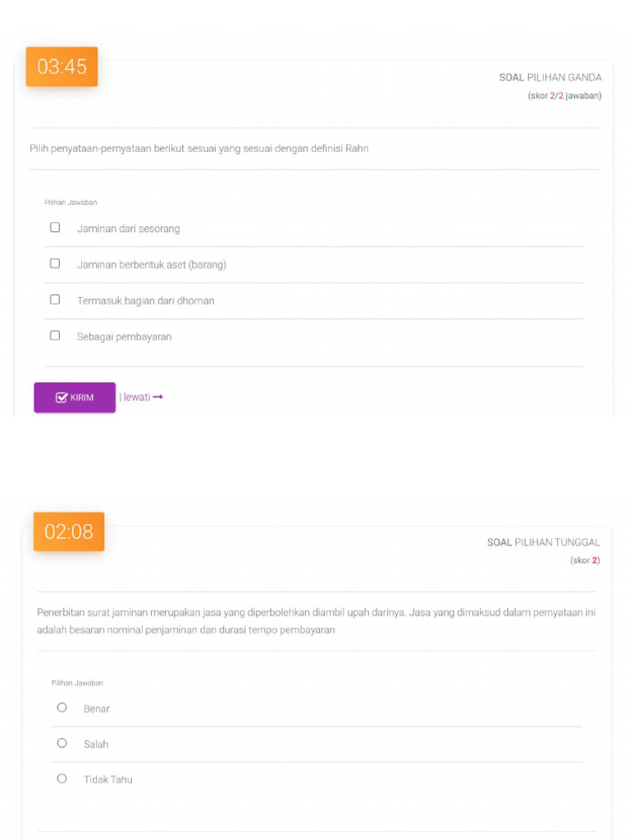Tick the 'Jaminan dari sesorang' checkbox
The image size is (630, 840).
[x=55, y=227]
